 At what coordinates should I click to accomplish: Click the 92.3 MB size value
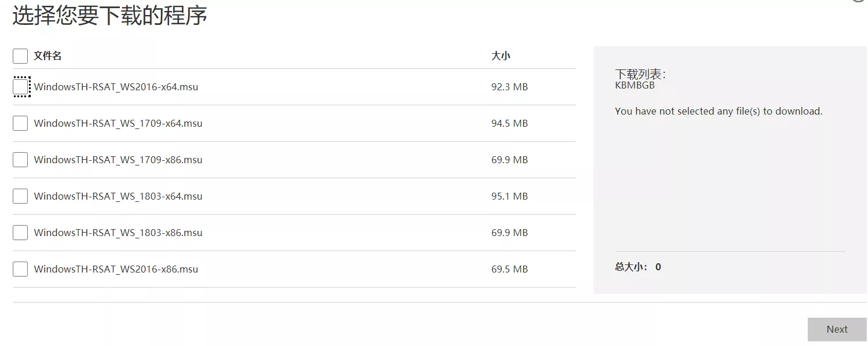tap(510, 87)
